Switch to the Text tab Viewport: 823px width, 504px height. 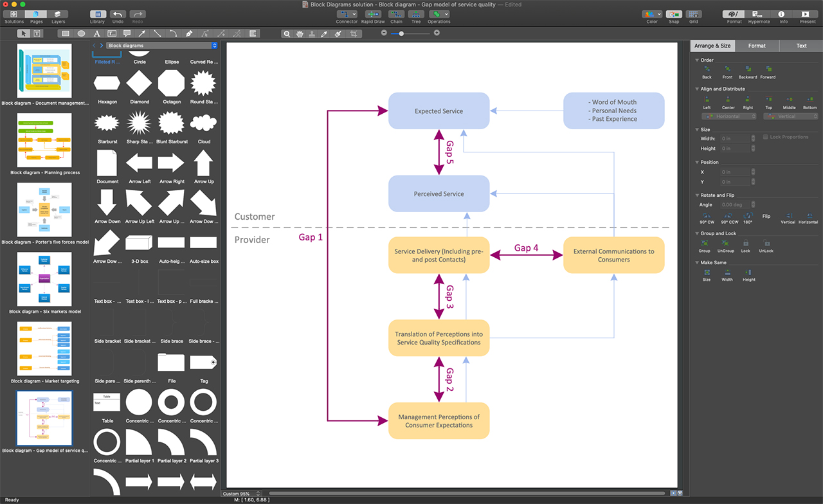coord(801,46)
